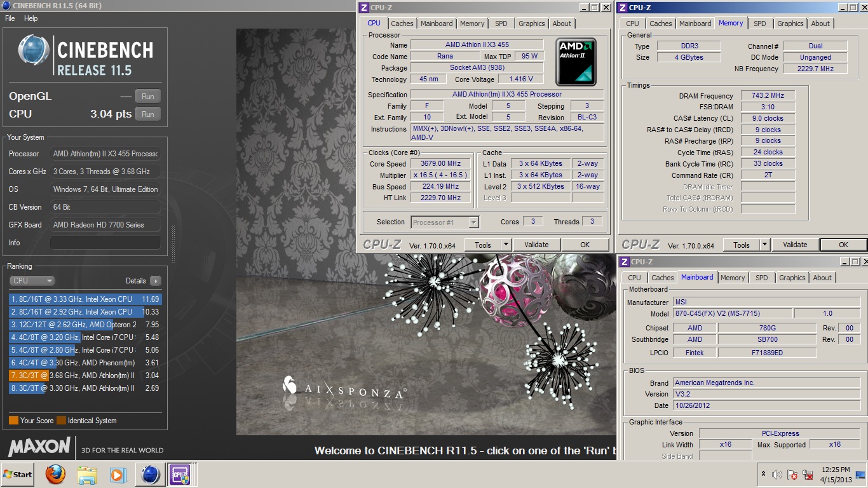Click the network status tray icon
This screenshot has height=488, width=868.
tap(808, 475)
